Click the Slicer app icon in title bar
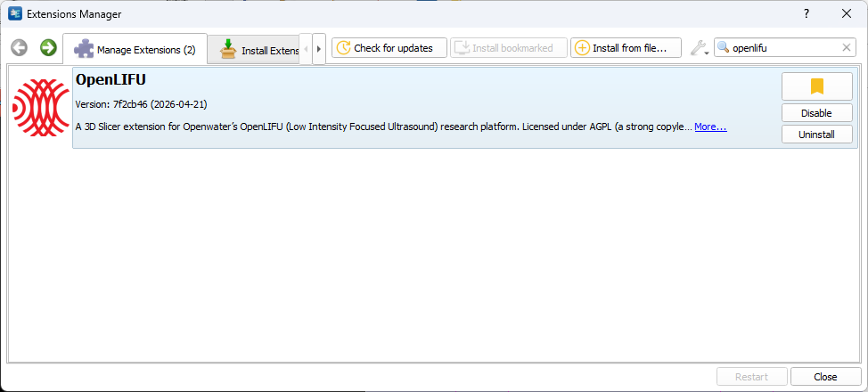 [x=15, y=14]
